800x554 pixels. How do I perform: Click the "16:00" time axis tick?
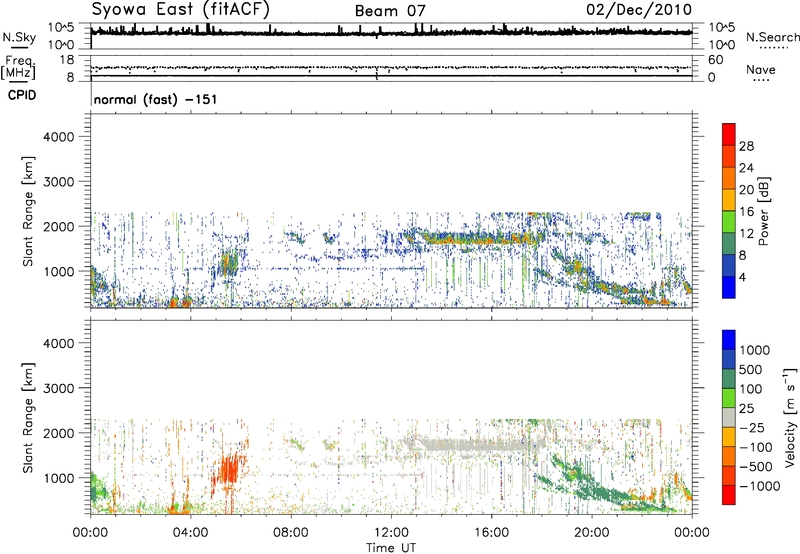[x=492, y=533]
